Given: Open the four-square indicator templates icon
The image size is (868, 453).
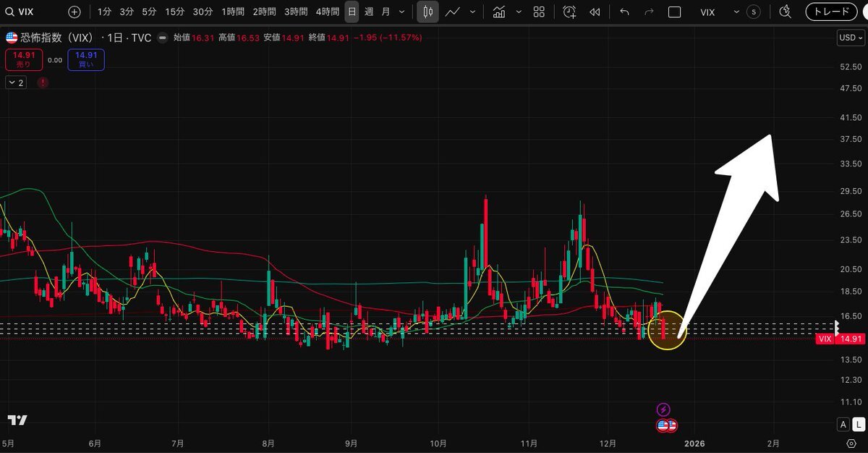Looking at the screenshot, I should 539,12.
